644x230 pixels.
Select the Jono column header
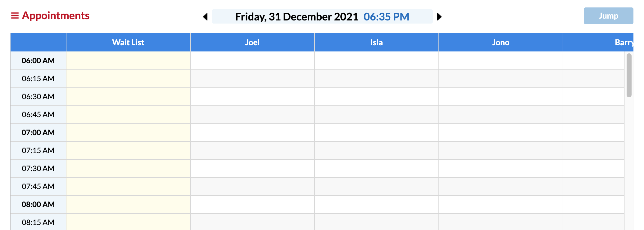point(501,42)
